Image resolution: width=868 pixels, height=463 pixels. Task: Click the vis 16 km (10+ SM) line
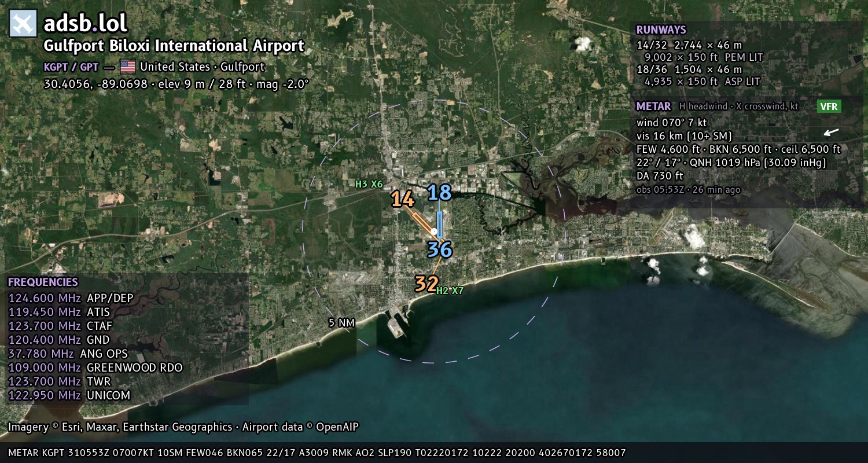point(685,136)
